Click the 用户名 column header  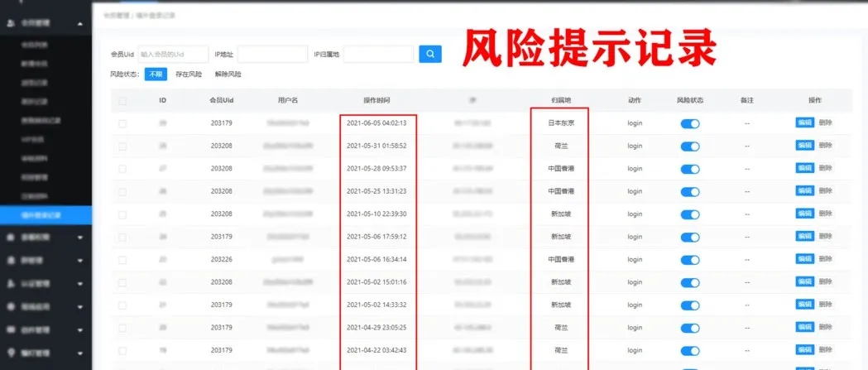coord(288,101)
